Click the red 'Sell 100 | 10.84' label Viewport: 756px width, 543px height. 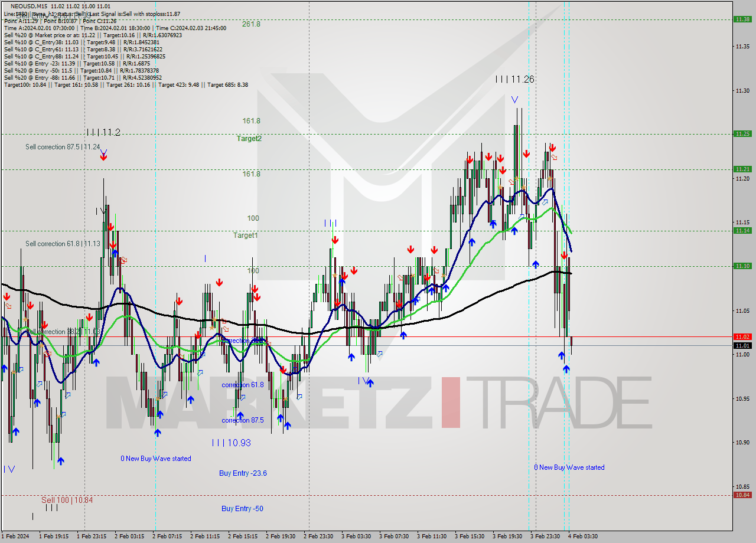tap(67, 500)
